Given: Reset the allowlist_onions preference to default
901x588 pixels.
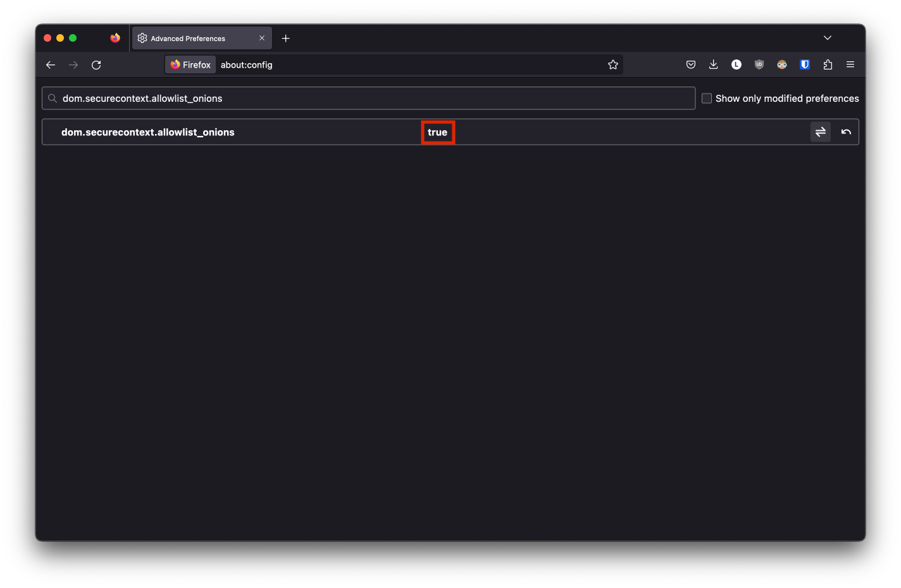Looking at the screenshot, I should pos(846,132).
